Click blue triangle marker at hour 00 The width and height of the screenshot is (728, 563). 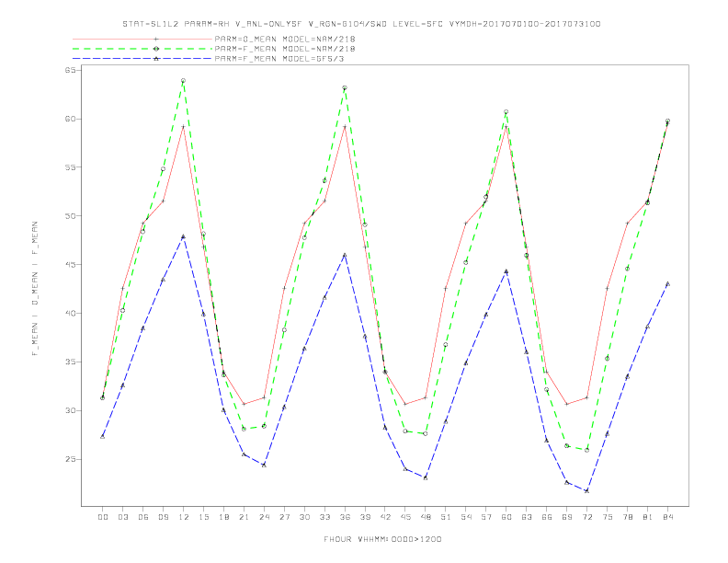[103, 436]
